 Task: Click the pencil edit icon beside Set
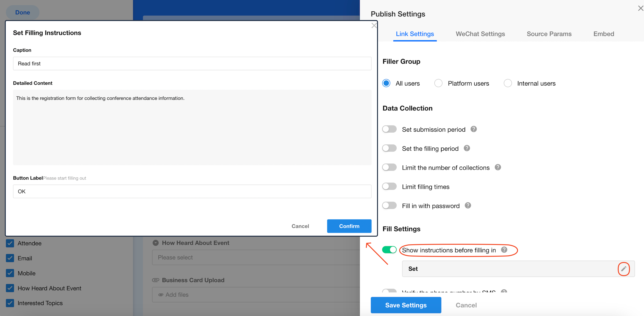(624, 269)
